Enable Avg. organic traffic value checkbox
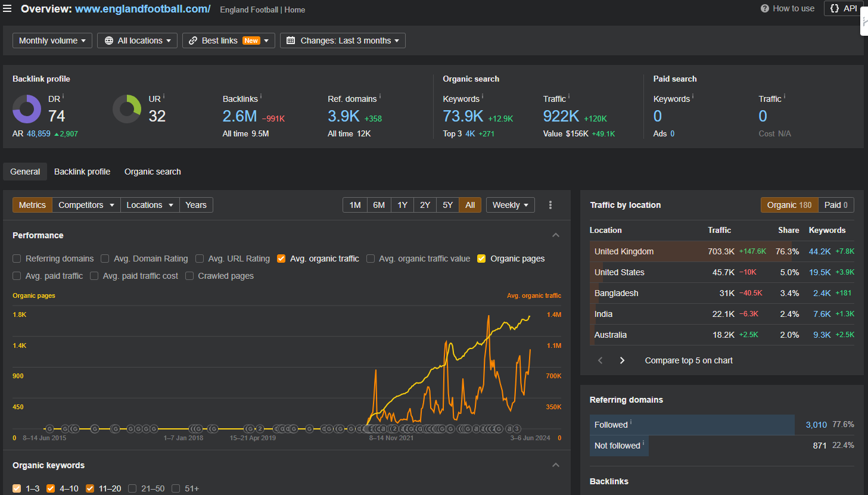This screenshot has width=868, height=495. [x=371, y=259]
